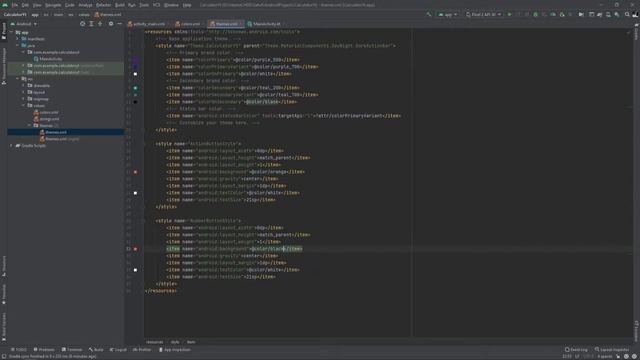Collapse the app module tree node
Image resolution: width=640 pixels, height=360 pixels.
point(11,32)
